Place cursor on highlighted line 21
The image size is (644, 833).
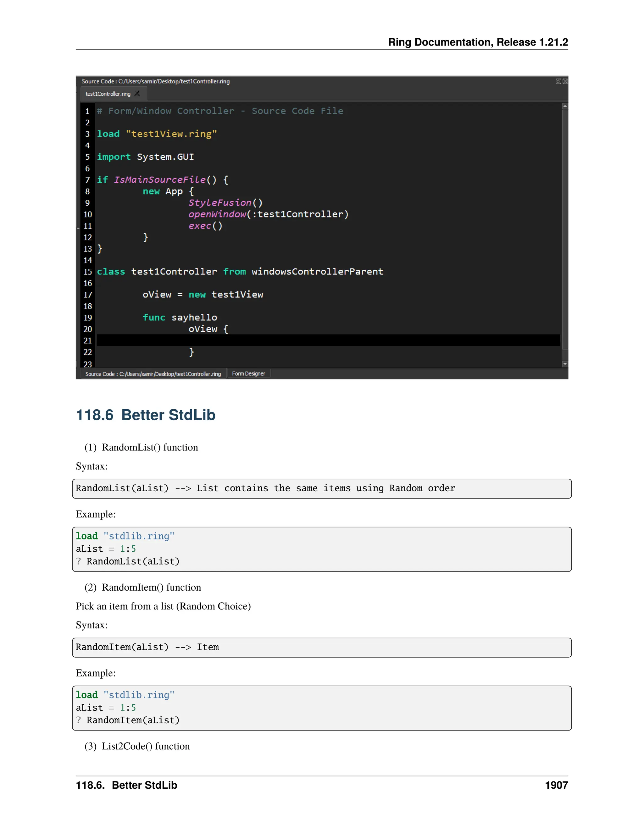328,340
